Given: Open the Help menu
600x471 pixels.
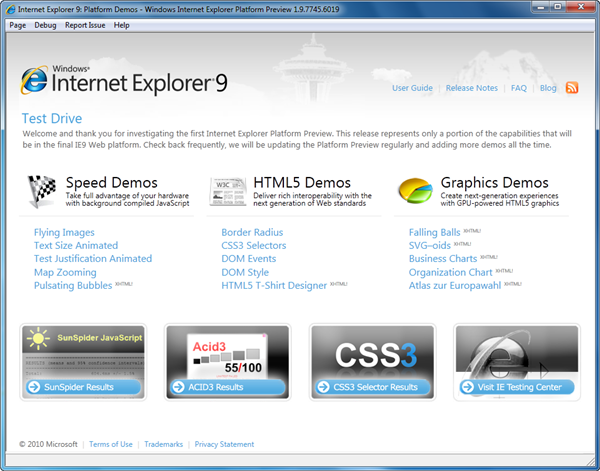Looking at the screenshot, I should [x=122, y=25].
